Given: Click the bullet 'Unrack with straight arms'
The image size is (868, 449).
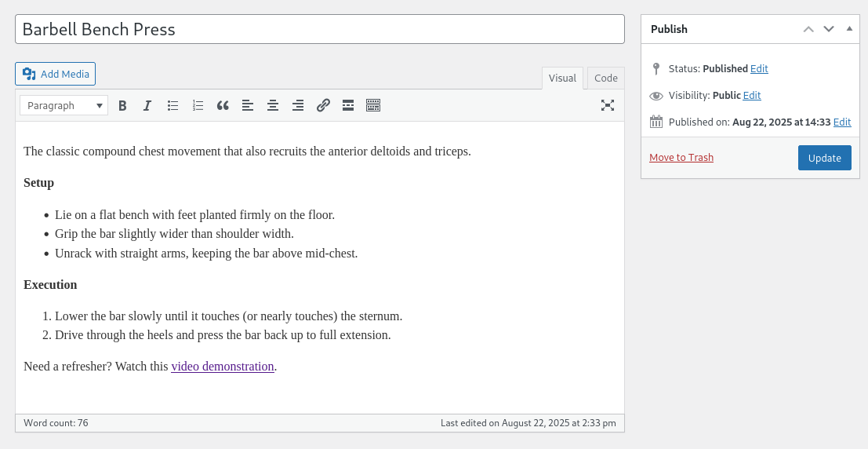Looking at the screenshot, I should tap(206, 254).
